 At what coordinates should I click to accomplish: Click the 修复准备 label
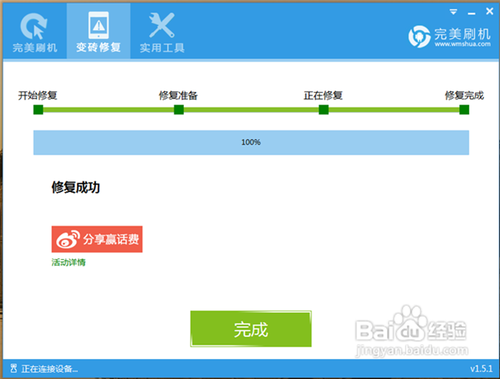click(178, 96)
